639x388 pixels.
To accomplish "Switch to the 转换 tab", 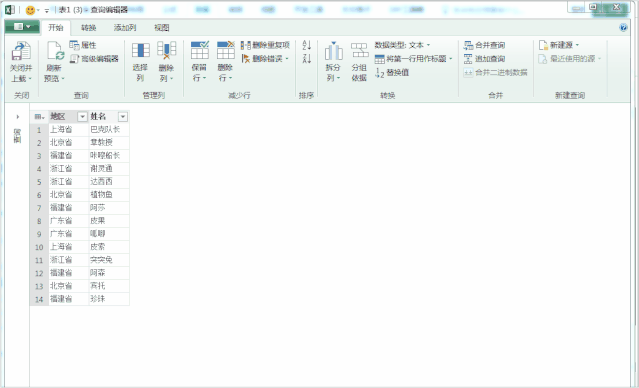I will (x=88, y=28).
